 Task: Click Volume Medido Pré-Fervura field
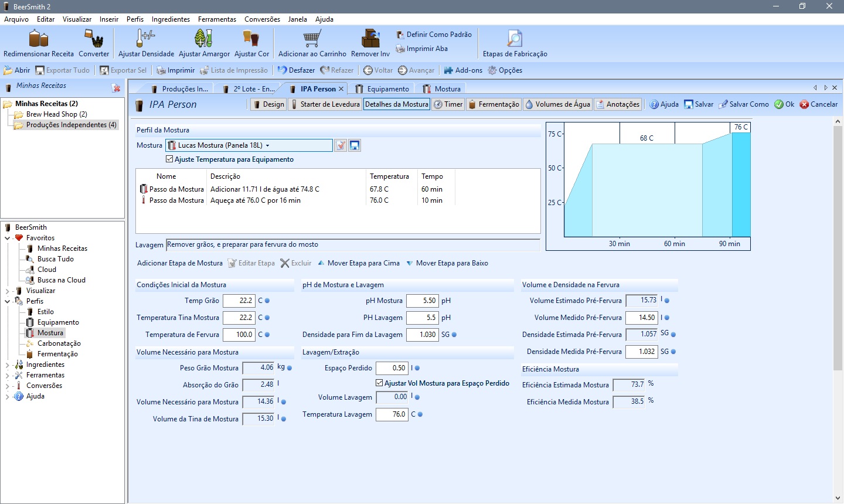(641, 318)
